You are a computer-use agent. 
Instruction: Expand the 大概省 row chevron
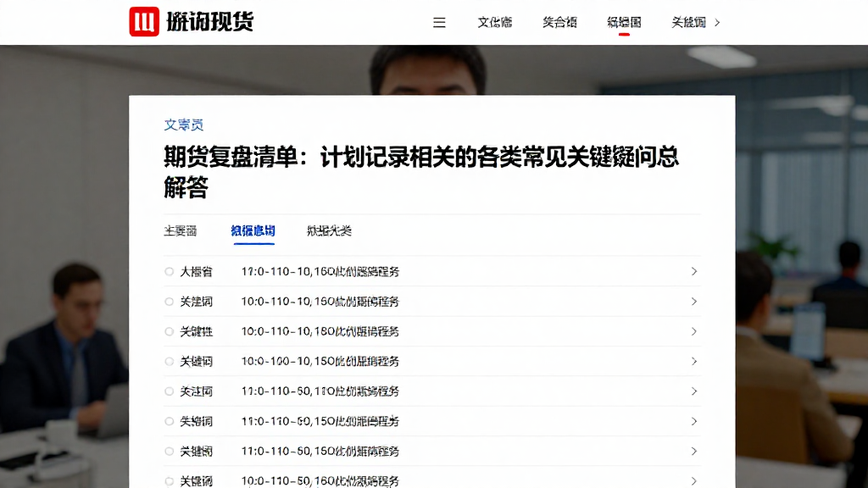(x=693, y=272)
